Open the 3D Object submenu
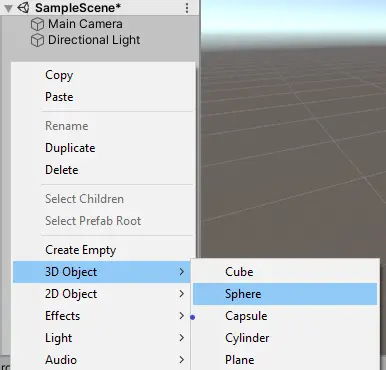 (102, 272)
